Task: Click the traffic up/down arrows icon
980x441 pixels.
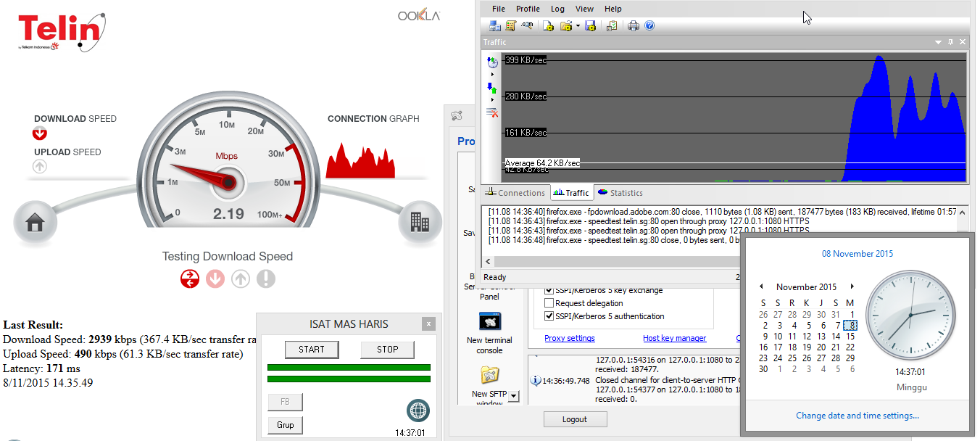Action: pos(492,88)
